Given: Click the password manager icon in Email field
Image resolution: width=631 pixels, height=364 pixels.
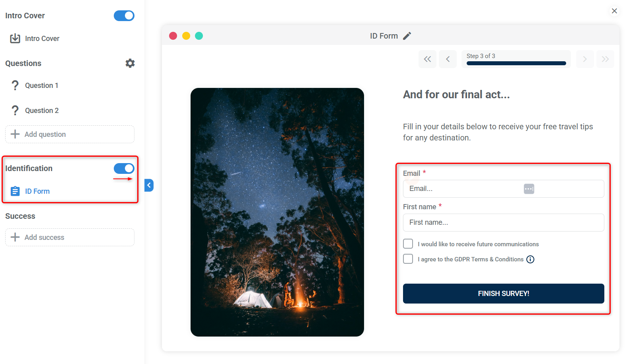Looking at the screenshot, I should click(x=529, y=189).
